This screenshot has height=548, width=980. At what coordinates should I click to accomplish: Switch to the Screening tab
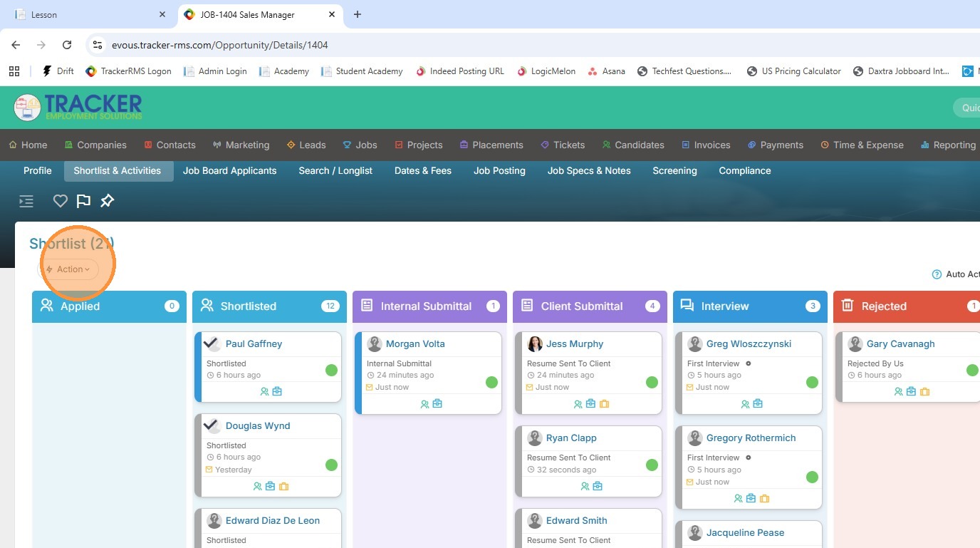(x=674, y=171)
